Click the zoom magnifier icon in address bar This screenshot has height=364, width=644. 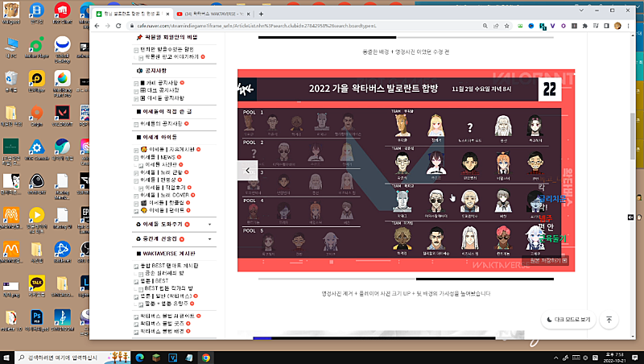pos(485,26)
